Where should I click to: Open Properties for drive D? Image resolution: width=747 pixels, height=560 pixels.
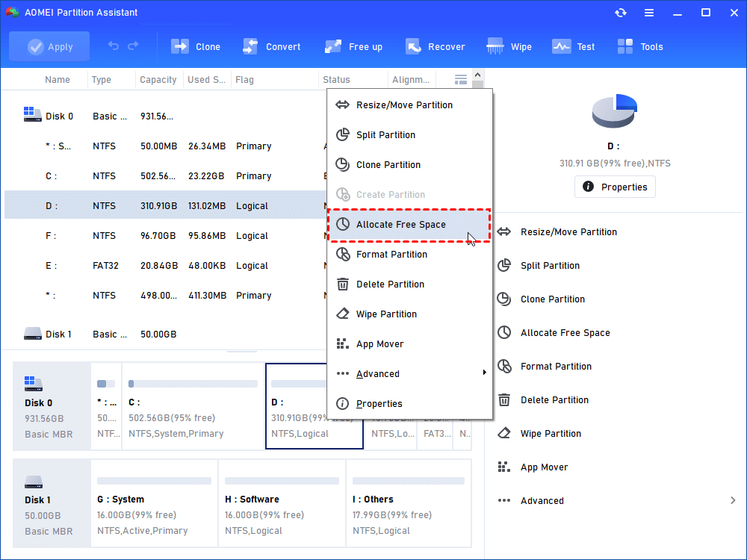[615, 187]
